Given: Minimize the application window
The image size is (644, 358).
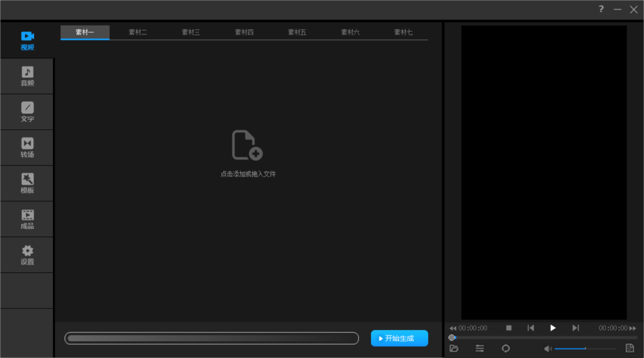Looking at the screenshot, I should (617, 9).
